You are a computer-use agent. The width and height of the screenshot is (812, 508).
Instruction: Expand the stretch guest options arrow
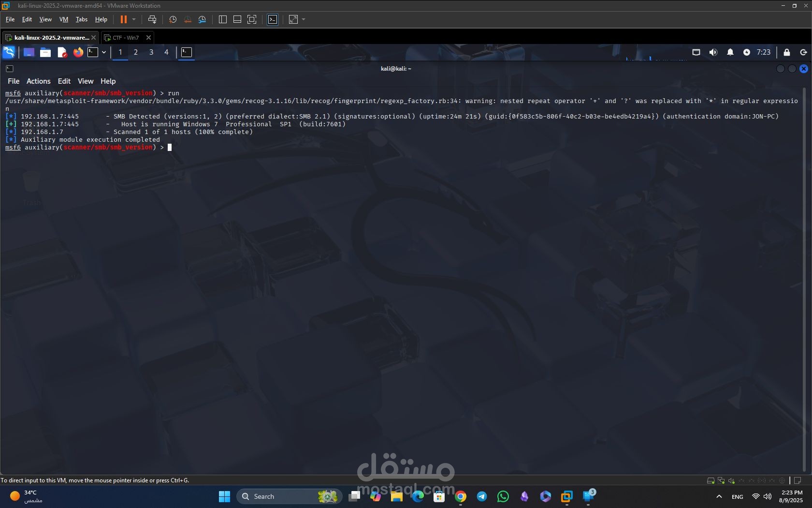(304, 19)
